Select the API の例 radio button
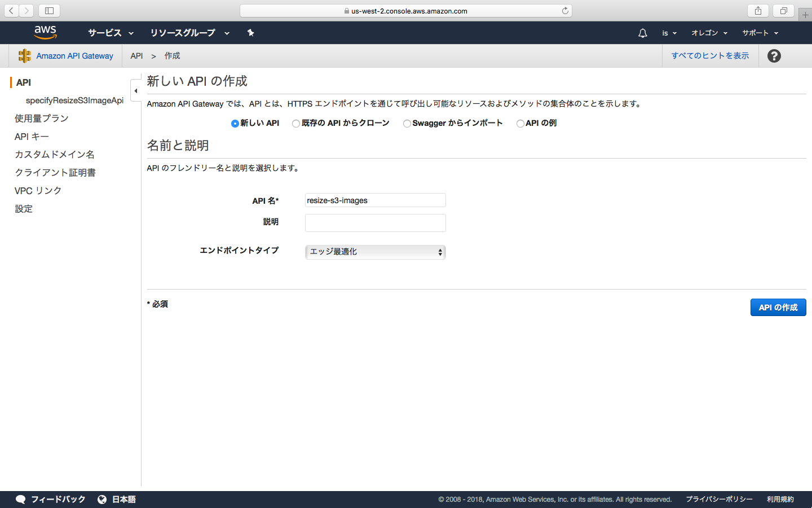The height and width of the screenshot is (508, 812). (520, 124)
